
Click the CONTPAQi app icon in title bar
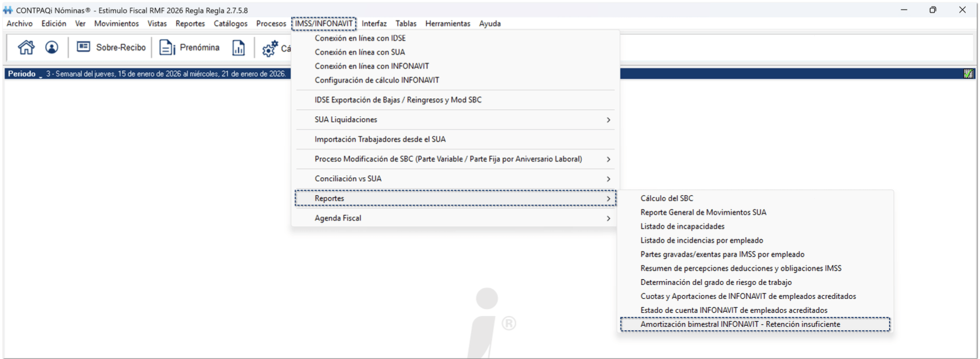point(8,10)
